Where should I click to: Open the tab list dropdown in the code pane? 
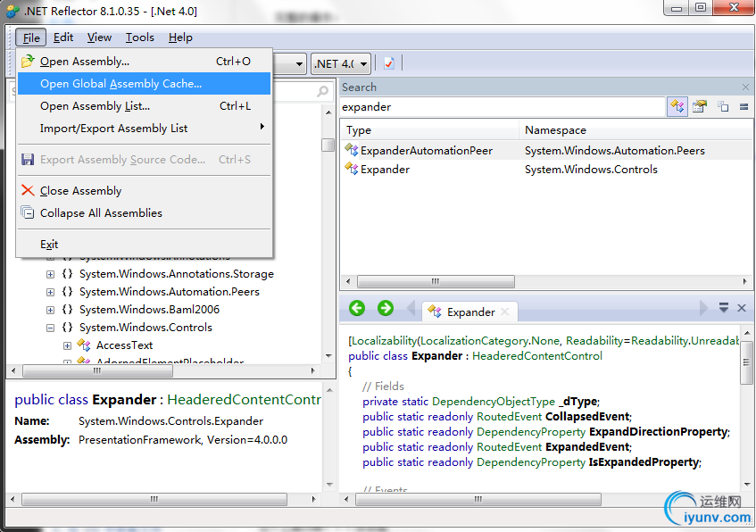pos(724,308)
